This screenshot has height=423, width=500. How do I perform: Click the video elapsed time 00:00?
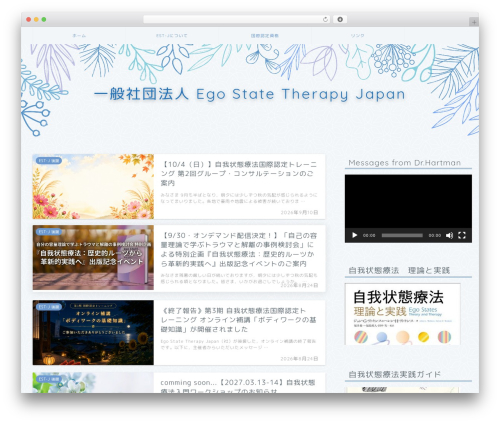point(369,235)
